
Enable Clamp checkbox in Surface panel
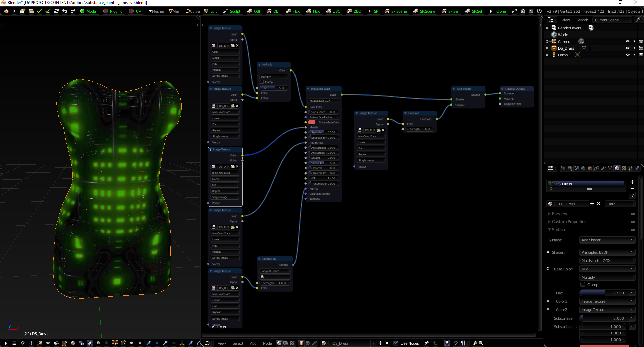pyautogui.click(x=583, y=285)
